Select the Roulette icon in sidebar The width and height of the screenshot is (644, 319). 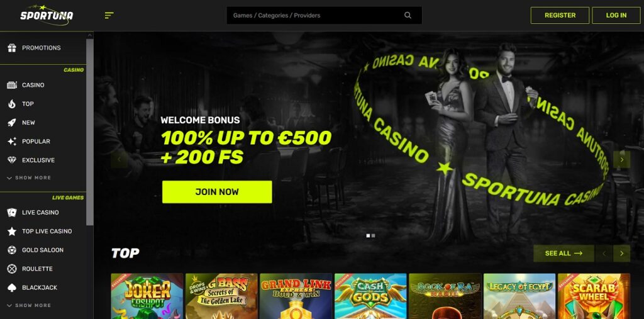pyautogui.click(x=12, y=269)
